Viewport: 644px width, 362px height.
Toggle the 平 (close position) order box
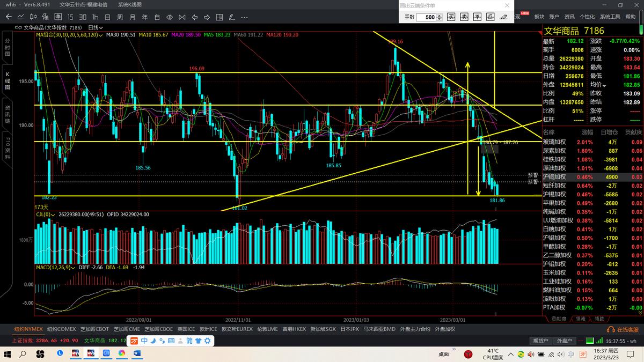point(477,17)
